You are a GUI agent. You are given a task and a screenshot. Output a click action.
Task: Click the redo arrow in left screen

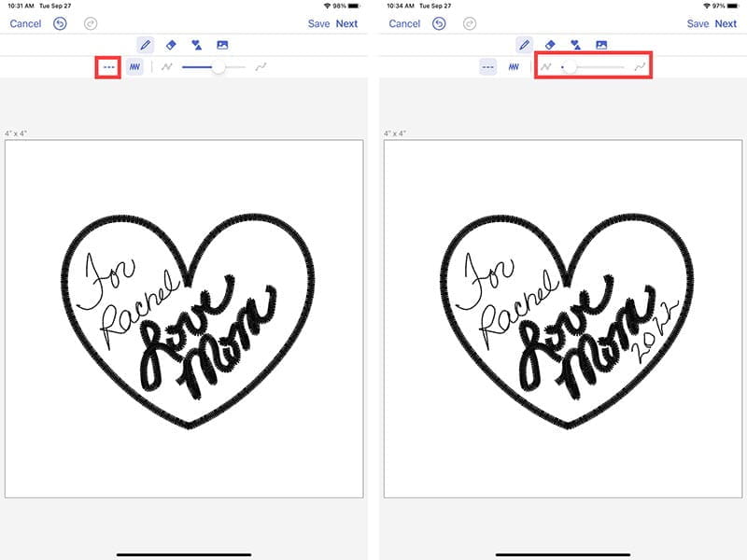(x=90, y=23)
